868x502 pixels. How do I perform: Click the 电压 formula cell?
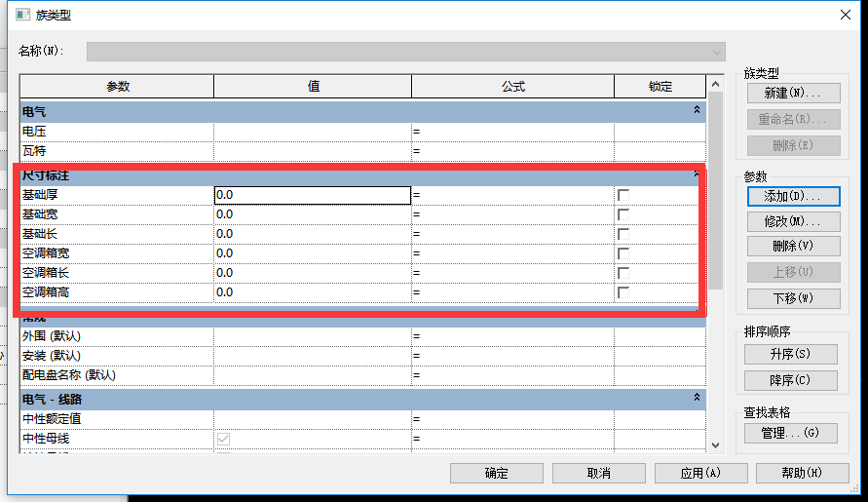point(512,132)
